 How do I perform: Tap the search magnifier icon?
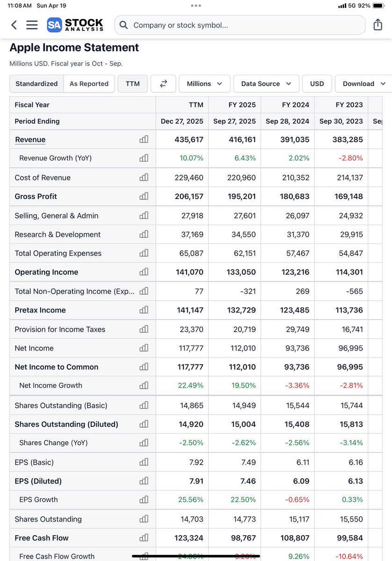(x=124, y=25)
